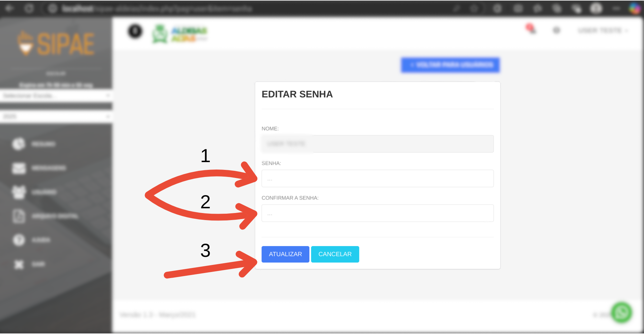
Task: Click the Atualizar button
Action: [285, 254]
